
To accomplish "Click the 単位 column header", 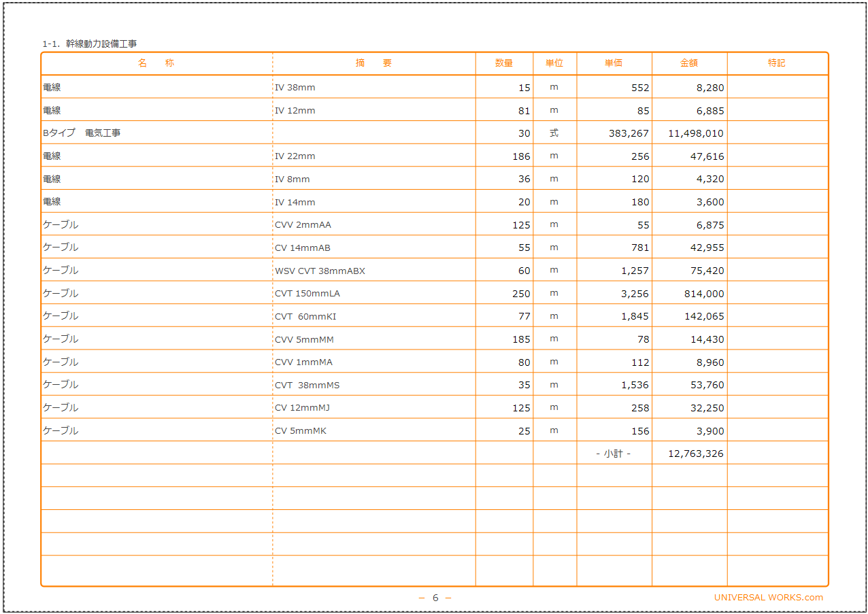I will tap(554, 63).
